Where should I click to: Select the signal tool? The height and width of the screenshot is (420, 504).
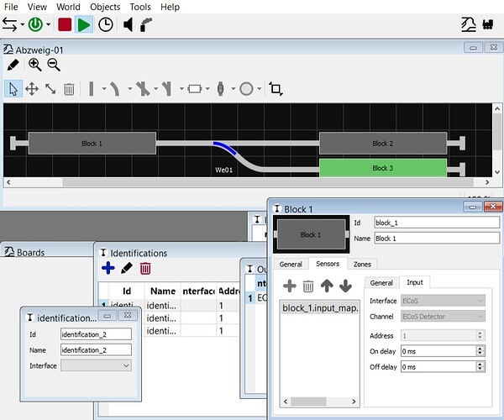click(220, 89)
